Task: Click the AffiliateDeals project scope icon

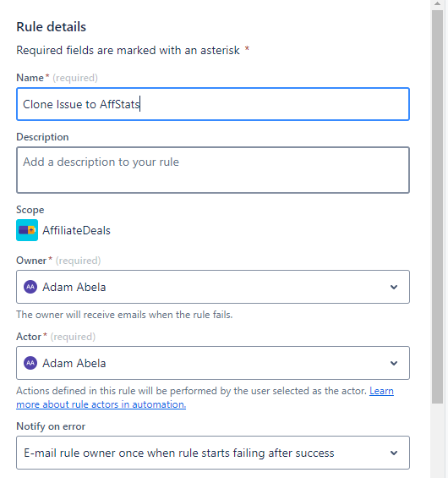Action: [27, 230]
